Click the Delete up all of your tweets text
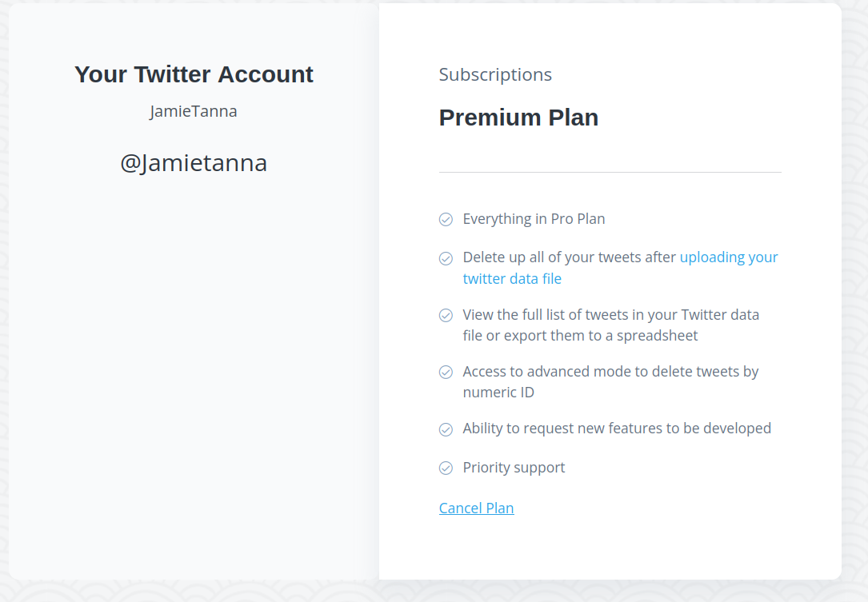 click(x=569, y=257)
